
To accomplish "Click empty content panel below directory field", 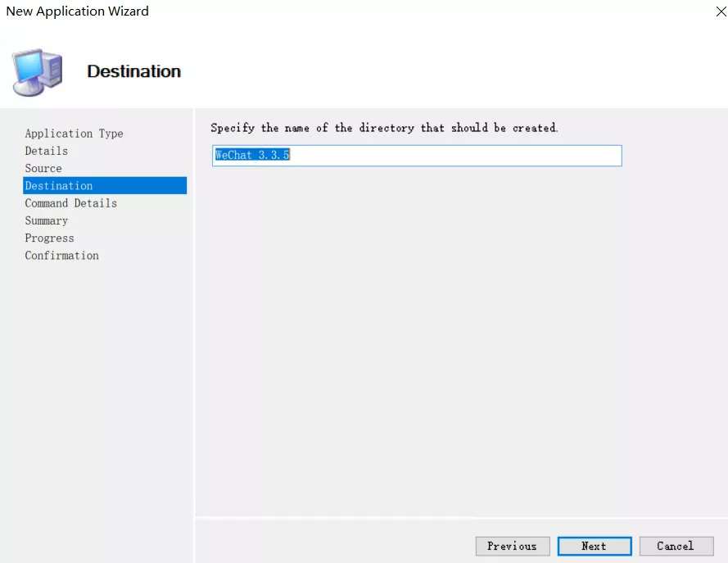I will coord(459,328).
